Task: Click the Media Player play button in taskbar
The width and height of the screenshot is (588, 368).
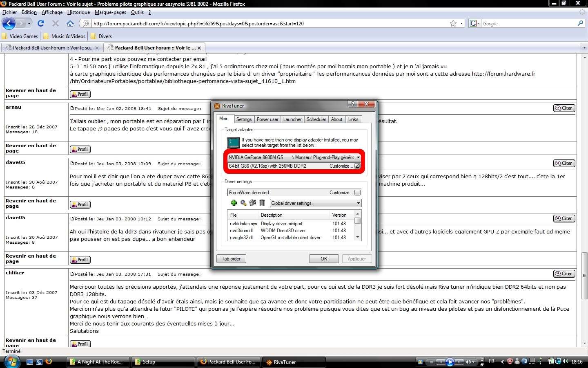Action: click(450, 362)
